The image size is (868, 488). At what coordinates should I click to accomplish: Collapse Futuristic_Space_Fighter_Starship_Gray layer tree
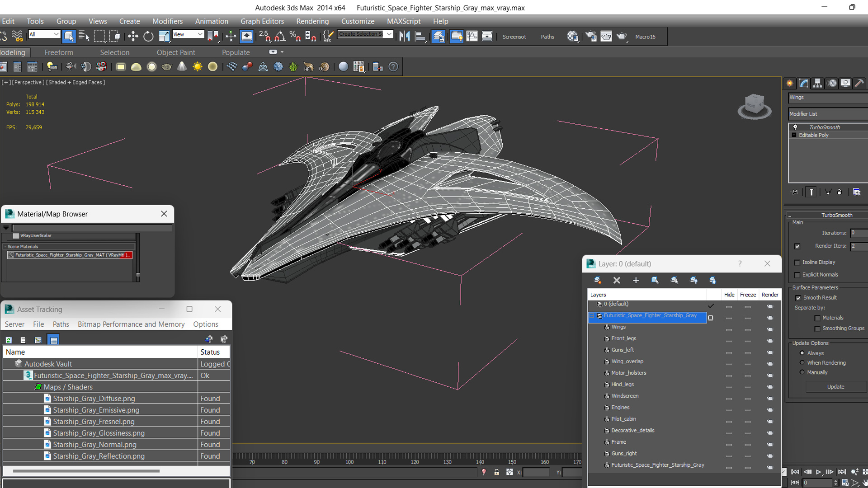pyautogui.click(x=592, y=316)
